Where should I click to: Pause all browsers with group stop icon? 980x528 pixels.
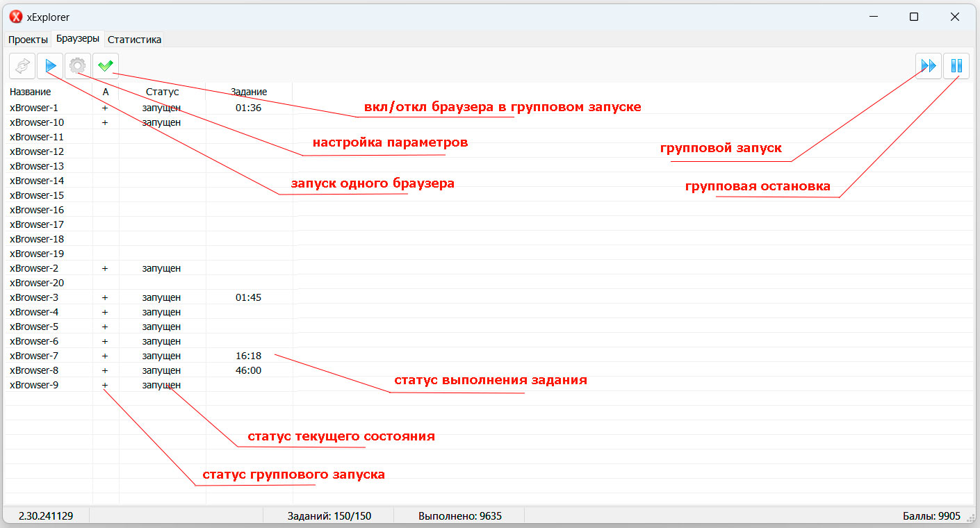point(956,66)
